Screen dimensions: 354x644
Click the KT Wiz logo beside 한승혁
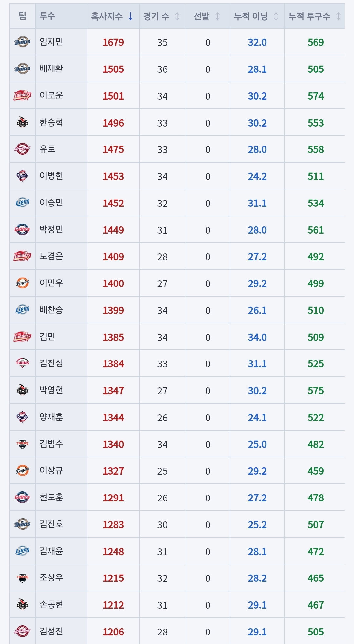point(22,122)
